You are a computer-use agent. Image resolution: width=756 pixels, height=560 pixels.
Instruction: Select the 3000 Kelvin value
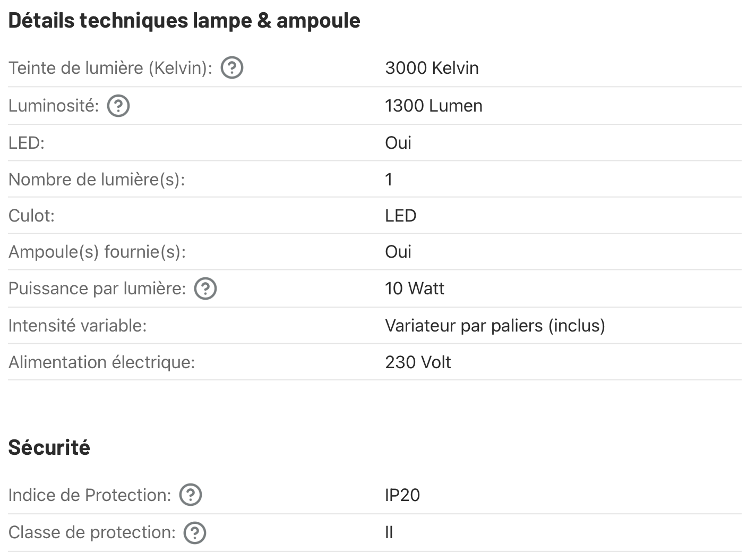432,68
